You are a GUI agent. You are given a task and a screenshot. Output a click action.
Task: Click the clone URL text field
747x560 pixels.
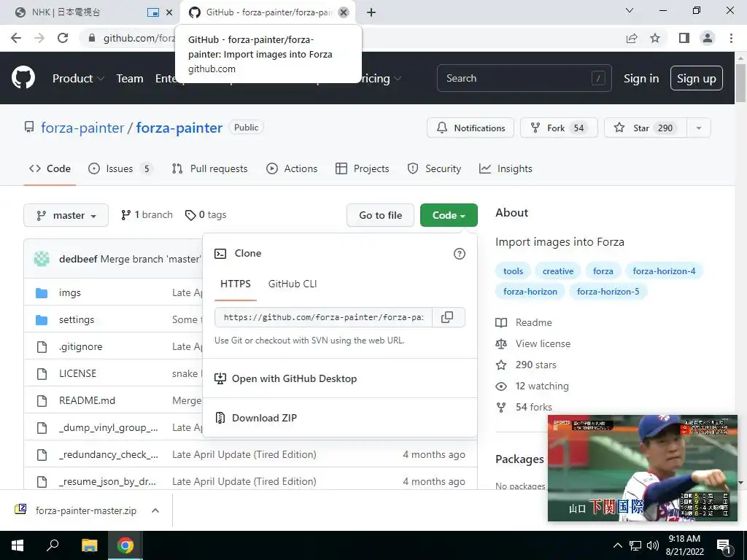point(323,317)
